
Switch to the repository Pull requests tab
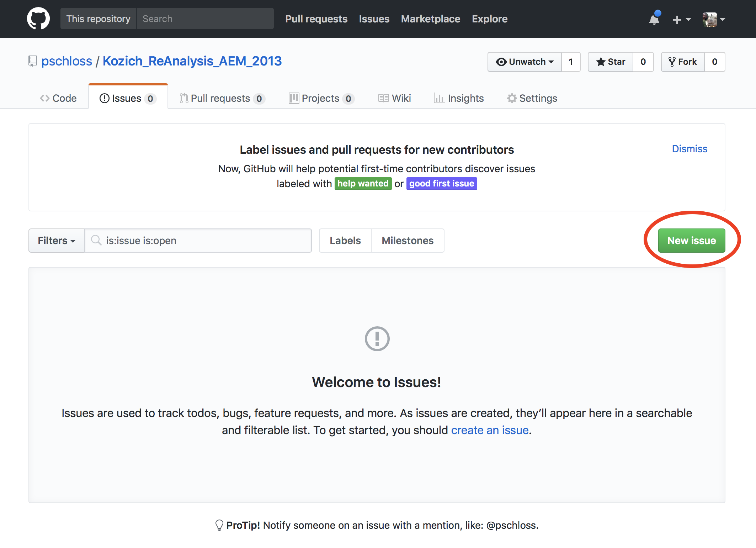tap(222, 98)
